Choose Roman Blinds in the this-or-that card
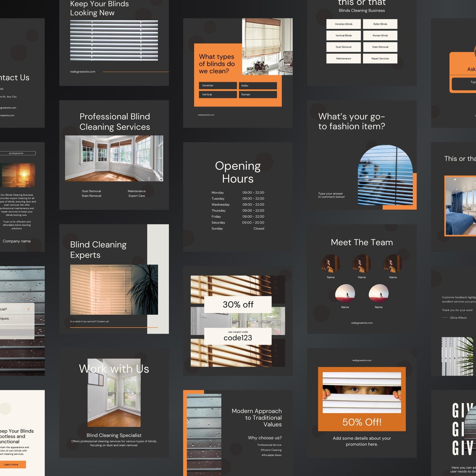476x476 pixels. [380, 35]
